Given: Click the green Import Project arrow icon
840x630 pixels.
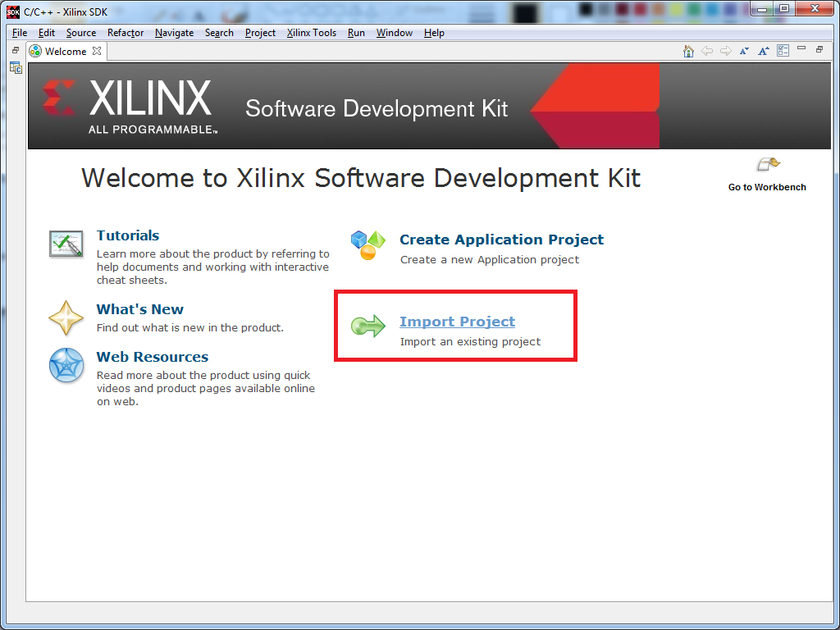Looking at the screenshot, I should 368,326.
